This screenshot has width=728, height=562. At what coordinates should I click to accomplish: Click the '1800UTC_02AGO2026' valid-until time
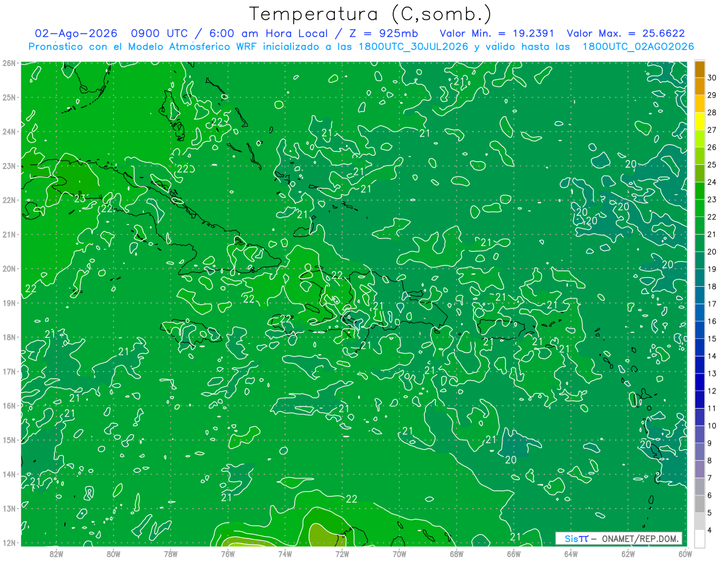638,47
